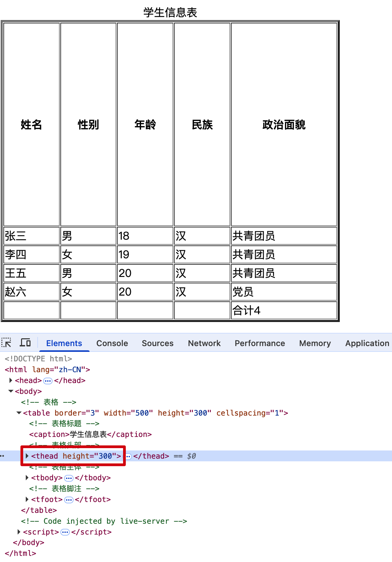This screenshot has height=562, width=392.
Task: Click the ellipsis inside the tbody tag
Action: tap(69, 478)
